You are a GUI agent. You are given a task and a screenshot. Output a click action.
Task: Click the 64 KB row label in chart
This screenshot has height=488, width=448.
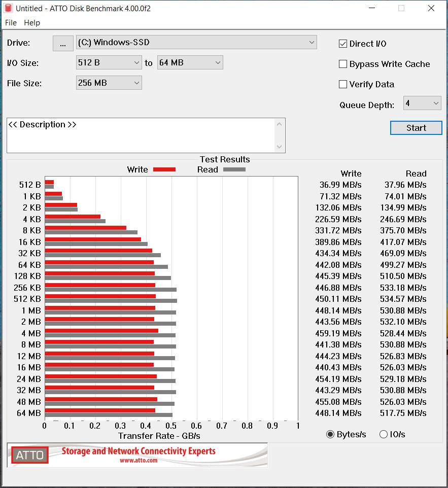(29, 265)
